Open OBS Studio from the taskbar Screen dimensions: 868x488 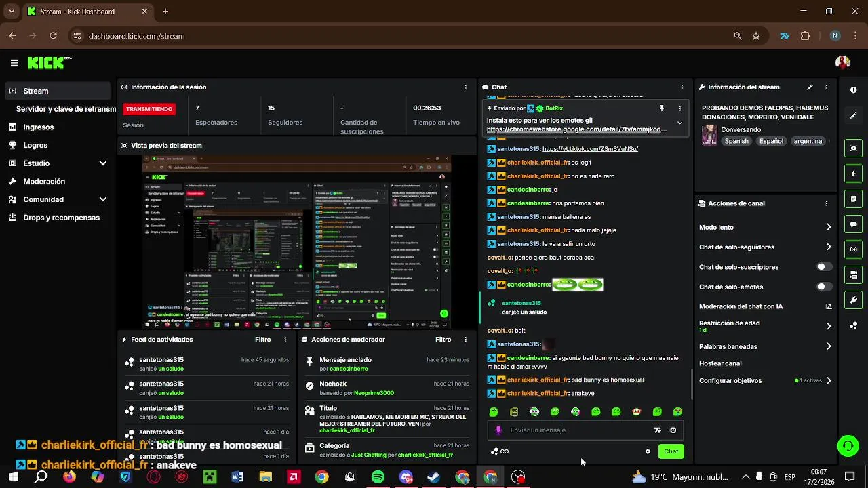pos(518,477)
